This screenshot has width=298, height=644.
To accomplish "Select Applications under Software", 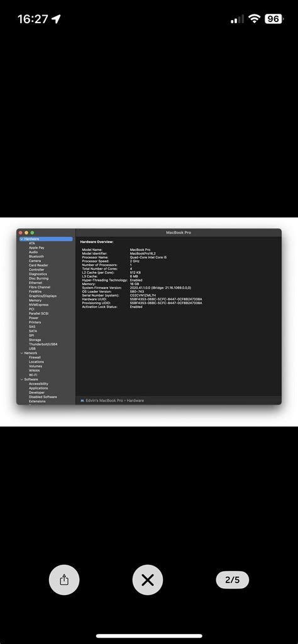I will point(38,388).
